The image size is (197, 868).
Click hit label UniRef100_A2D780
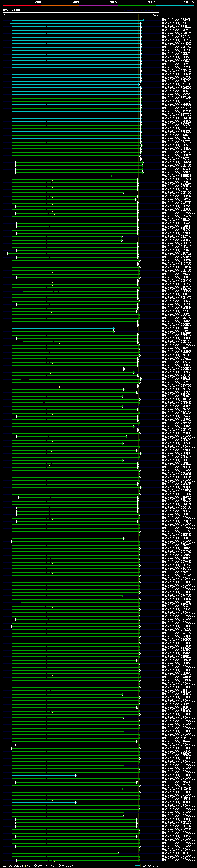pos(177,826)
